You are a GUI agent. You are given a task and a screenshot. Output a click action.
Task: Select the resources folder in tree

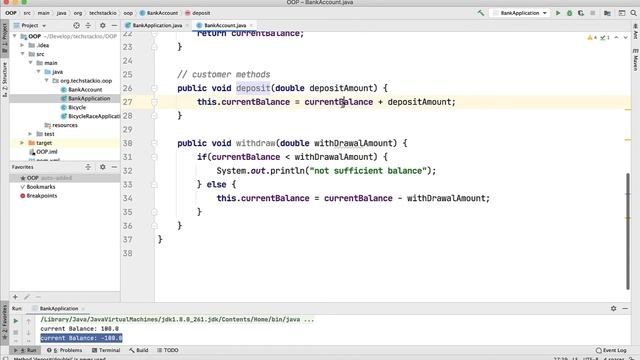(61, 125)
